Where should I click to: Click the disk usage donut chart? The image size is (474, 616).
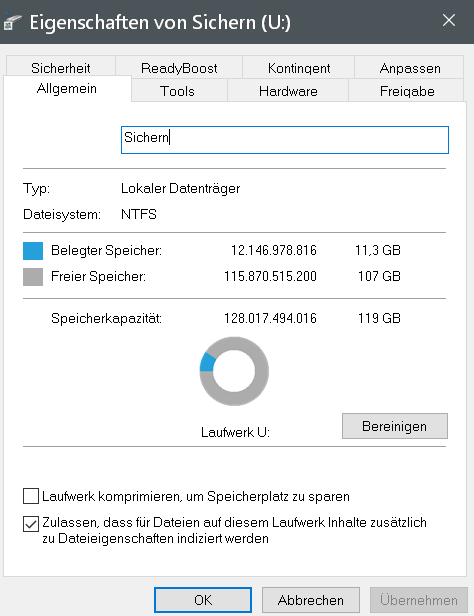[x=234, y=371]
